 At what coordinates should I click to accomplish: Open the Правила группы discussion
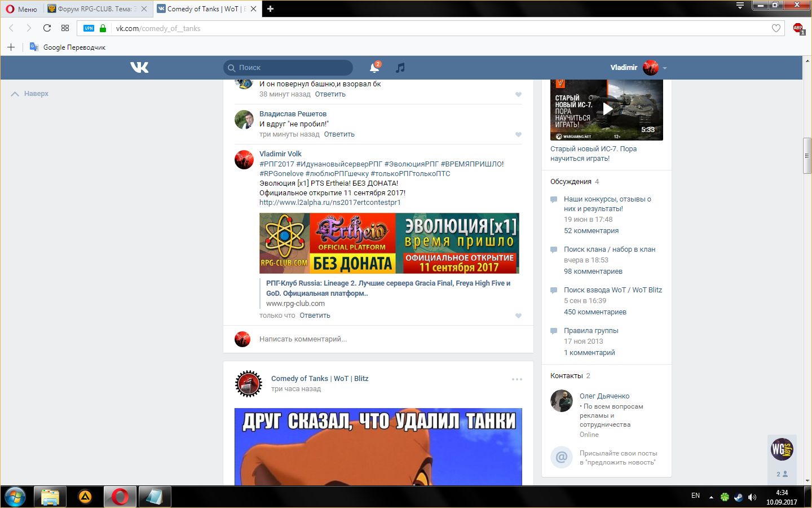pyautogui.click(x=591, y=331)
